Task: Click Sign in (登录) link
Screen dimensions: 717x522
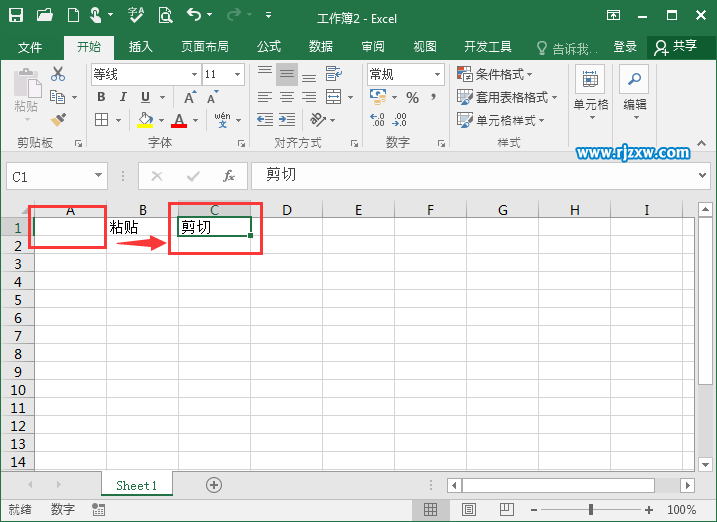Action: tap(625, 47)
